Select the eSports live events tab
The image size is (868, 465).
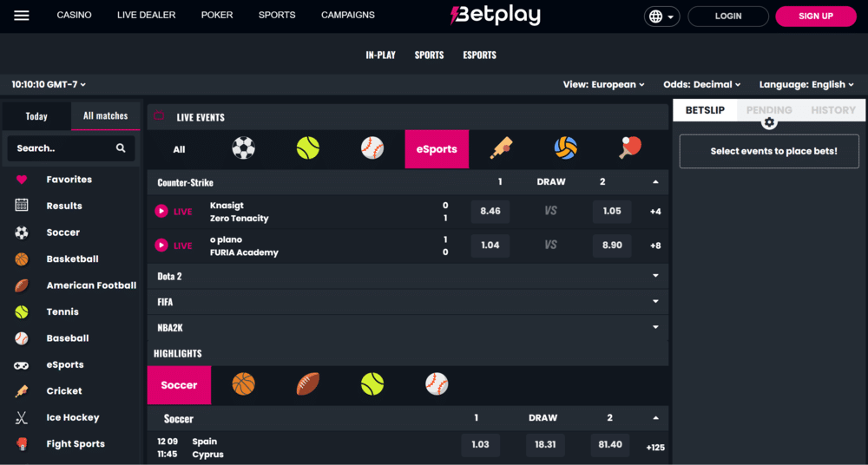(437, 149)
